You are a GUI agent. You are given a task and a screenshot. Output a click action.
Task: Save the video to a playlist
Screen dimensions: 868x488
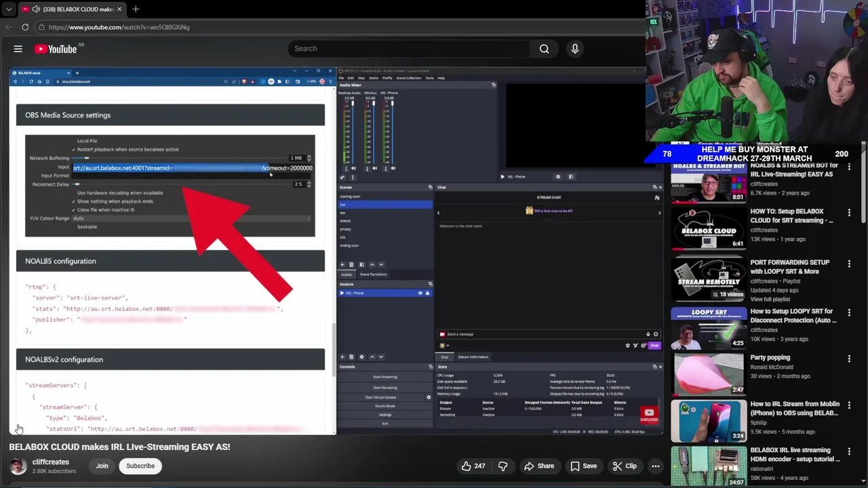(583, 466)
